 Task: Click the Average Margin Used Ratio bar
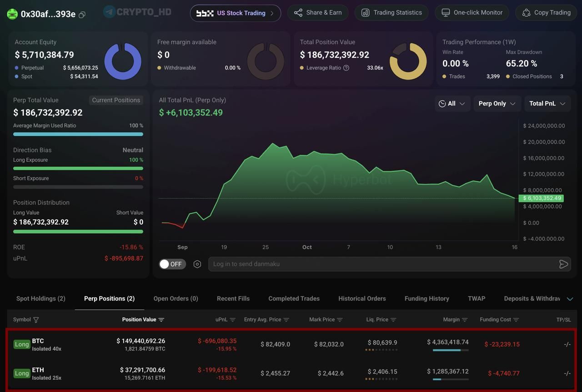(x=78, y=134)
